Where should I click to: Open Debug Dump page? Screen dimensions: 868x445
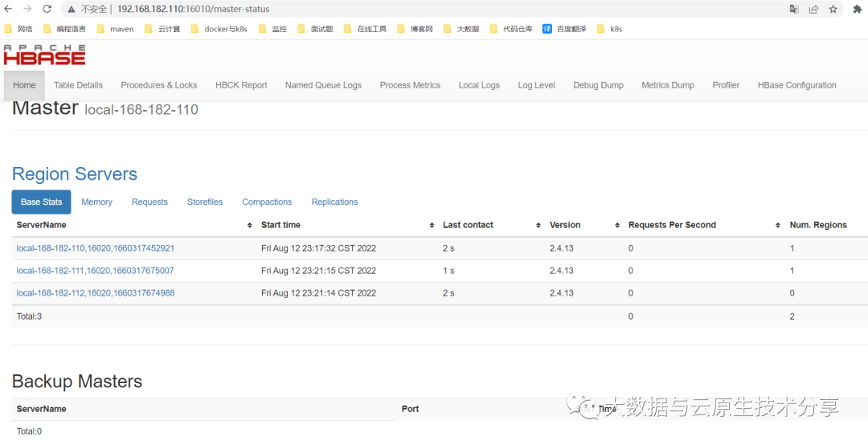pos(599,85)
